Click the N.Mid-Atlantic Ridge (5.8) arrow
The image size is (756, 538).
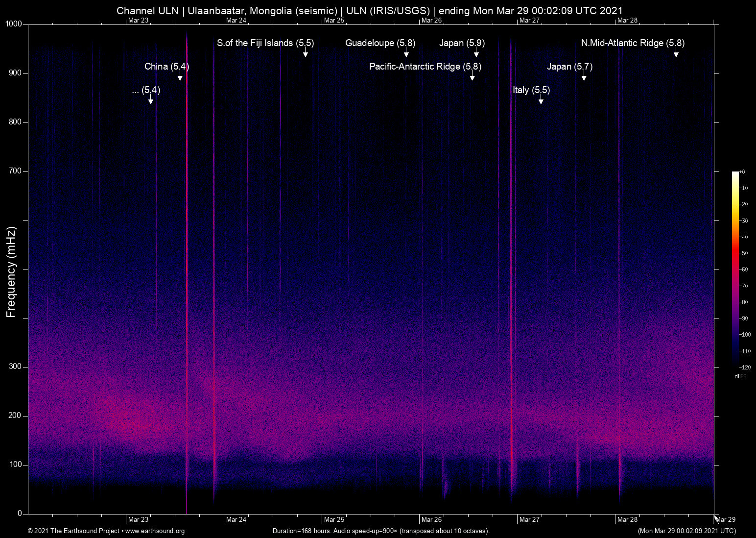[x=676, y=54]
